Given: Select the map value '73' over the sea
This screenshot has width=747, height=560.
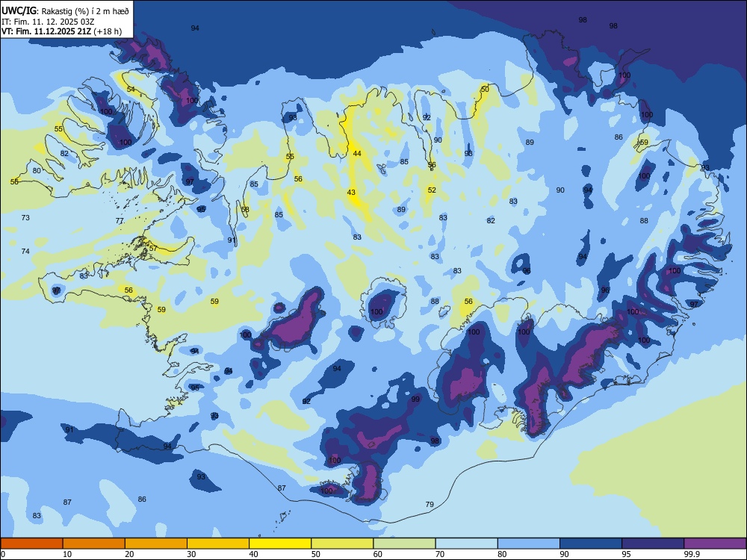Looking at the screenshot, I should [25, 217].
